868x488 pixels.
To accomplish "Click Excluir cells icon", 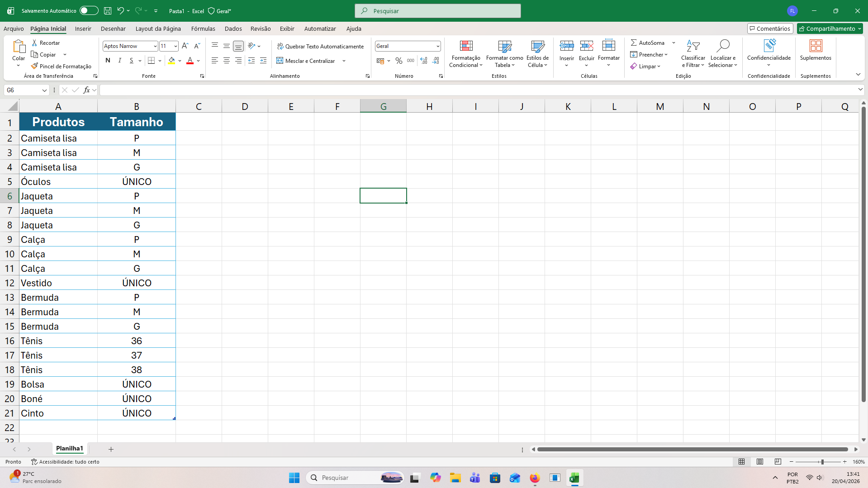I will click(587, 46).
